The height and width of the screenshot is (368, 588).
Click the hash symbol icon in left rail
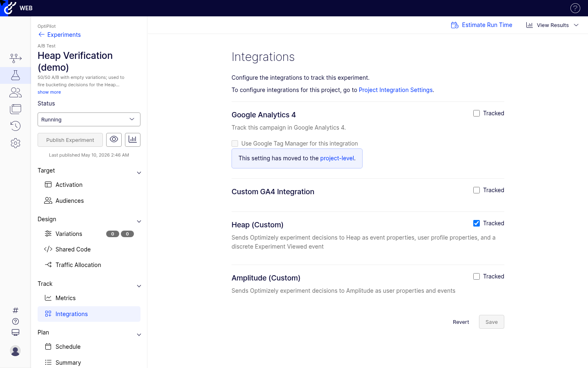coord(16,310)
